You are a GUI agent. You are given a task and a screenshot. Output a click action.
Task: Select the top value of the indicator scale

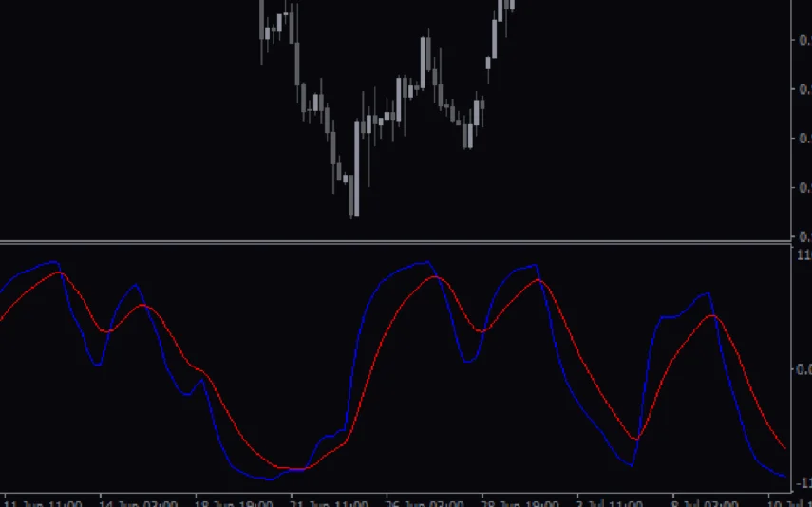click(x=803, y=255)
